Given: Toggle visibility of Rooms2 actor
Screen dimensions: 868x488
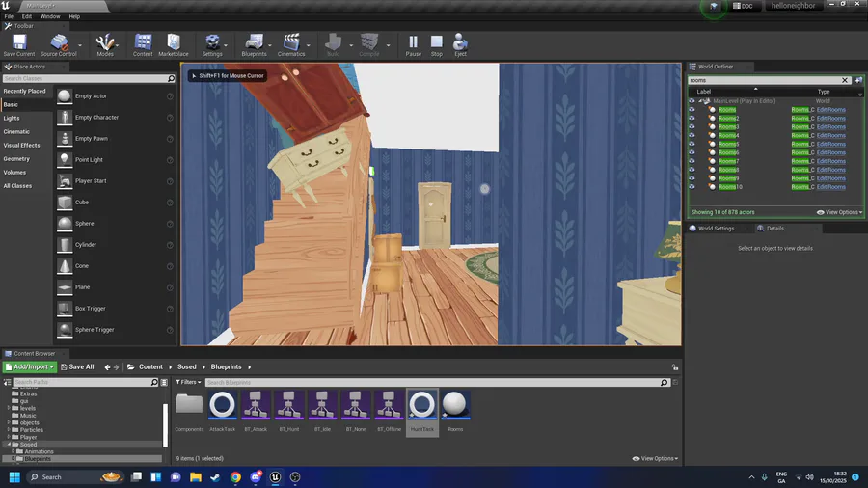Looking at the screenshot, I should (x=692, y=118).
